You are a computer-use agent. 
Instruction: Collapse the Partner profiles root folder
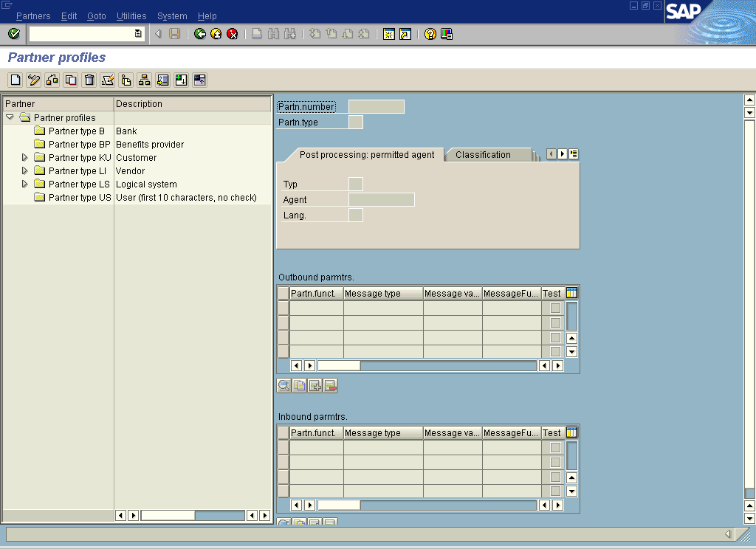click(9, 117)
